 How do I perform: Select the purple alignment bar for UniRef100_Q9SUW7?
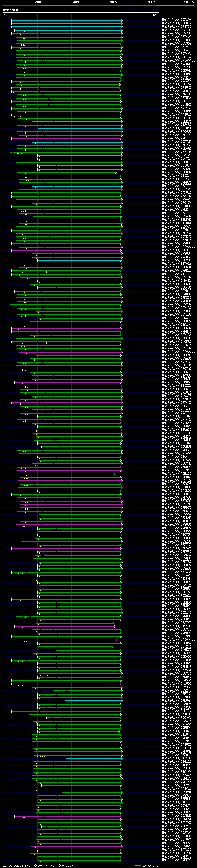68,816
